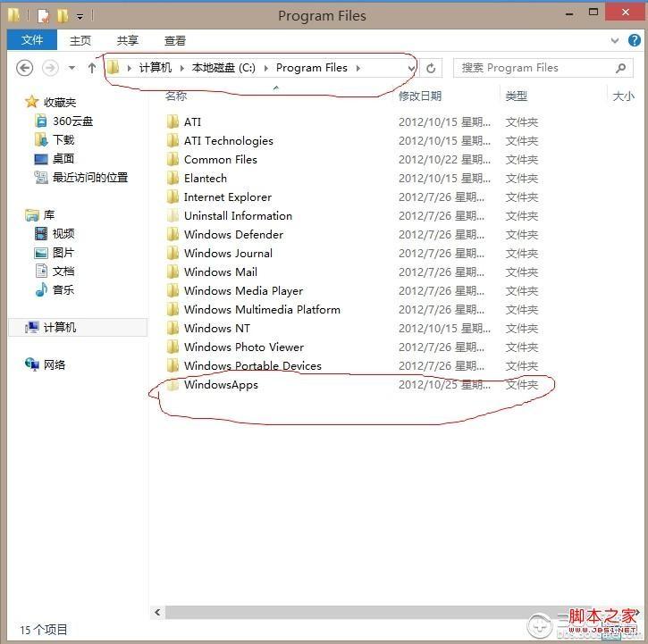
Task: Open 360云盘 in favorites
Action: coord(72,121)
